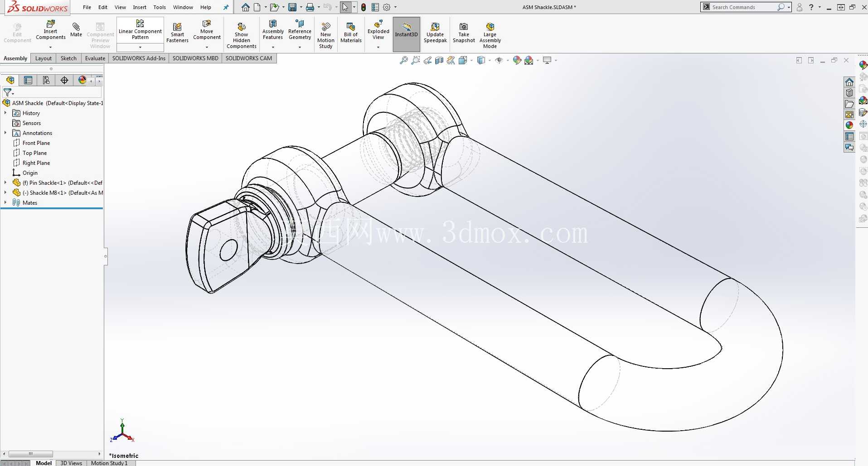Screen dimensions: 868x466
Task: Click Show Hidden Components
Action: [x=242, y=35]
